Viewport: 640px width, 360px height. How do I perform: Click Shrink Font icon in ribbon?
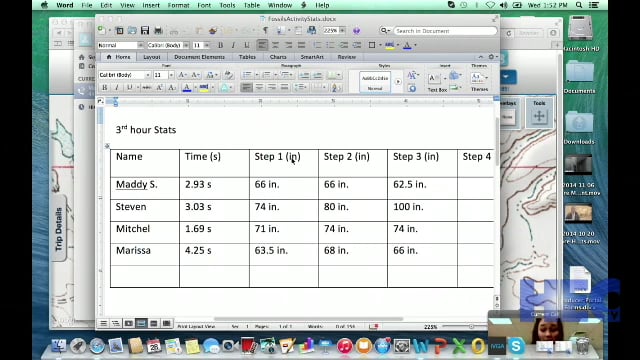click(x=196, y=75)
